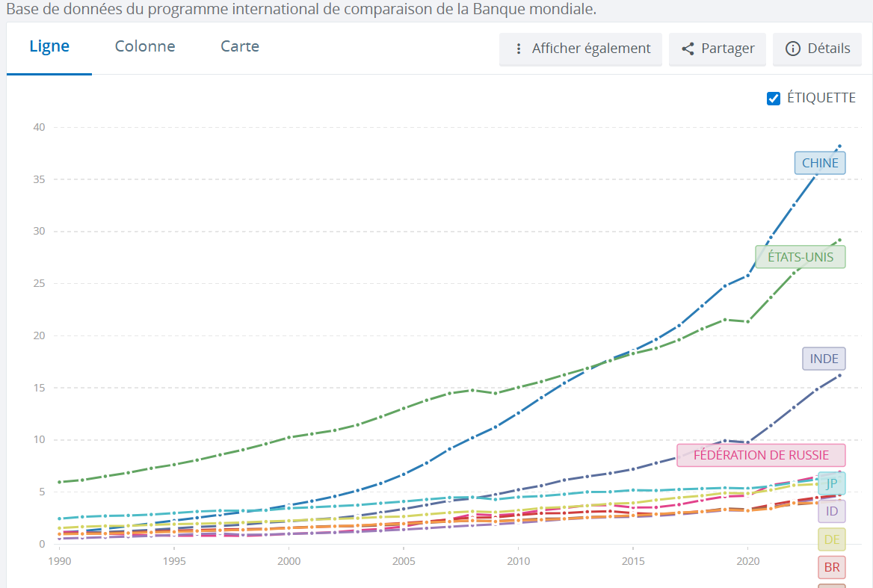Select the BR country label

831,568
